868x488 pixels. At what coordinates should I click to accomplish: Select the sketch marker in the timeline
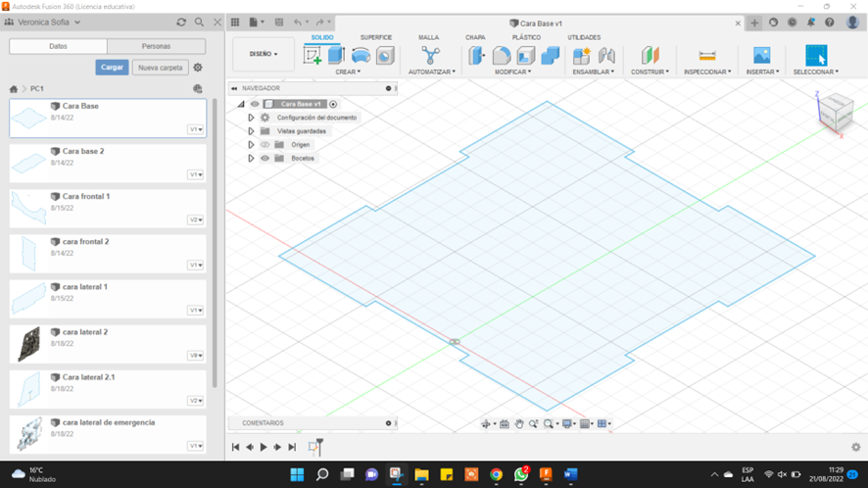313,448
